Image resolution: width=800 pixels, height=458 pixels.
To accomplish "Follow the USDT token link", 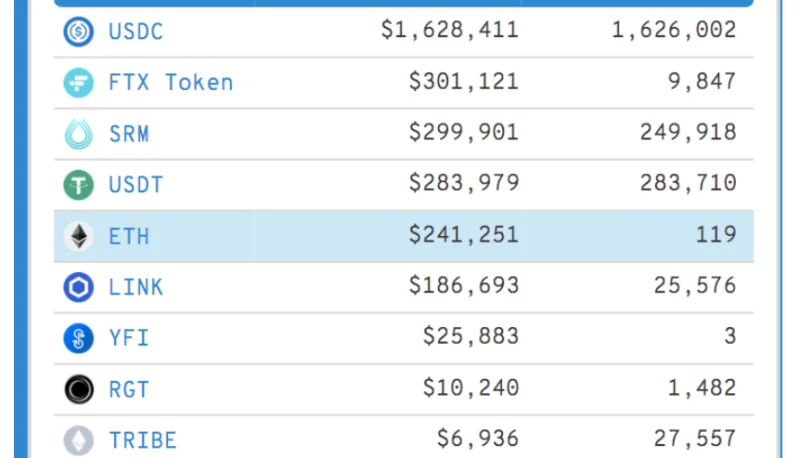I will 136,185.
